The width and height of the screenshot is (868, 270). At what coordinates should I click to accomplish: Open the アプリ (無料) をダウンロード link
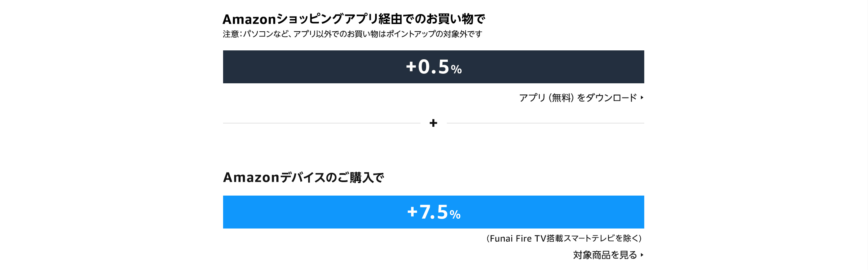[577, 98]
